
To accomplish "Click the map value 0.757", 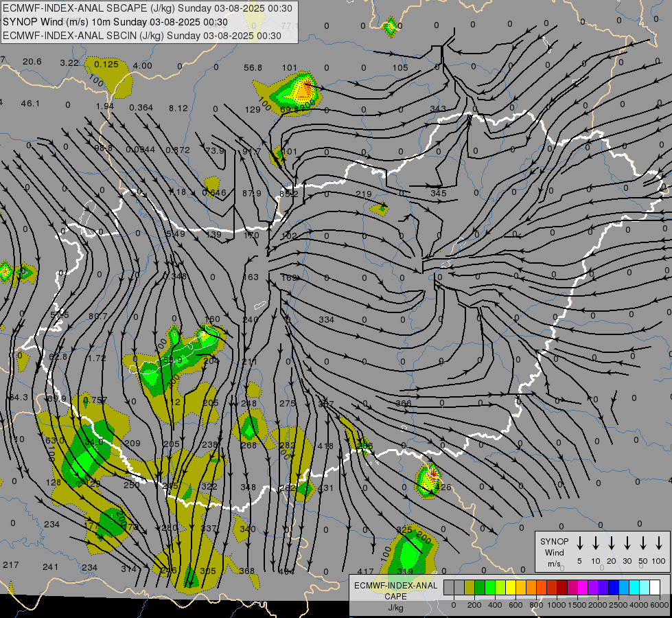I will [95, 400].
